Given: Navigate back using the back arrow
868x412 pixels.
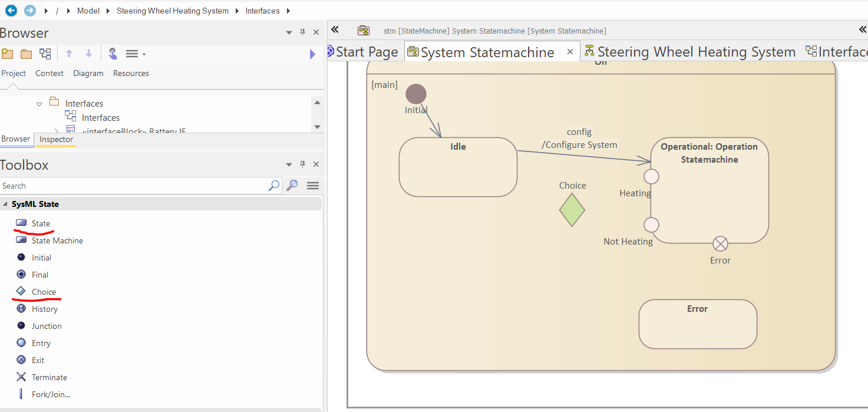Looking at the screenshot, I should [x=11, y=11].
